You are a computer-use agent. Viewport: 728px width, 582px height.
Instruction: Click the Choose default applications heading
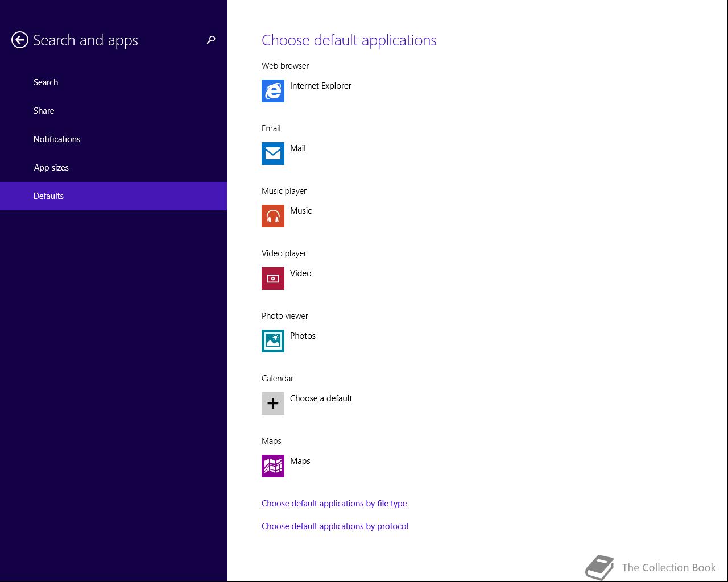(x=349, y=40)
